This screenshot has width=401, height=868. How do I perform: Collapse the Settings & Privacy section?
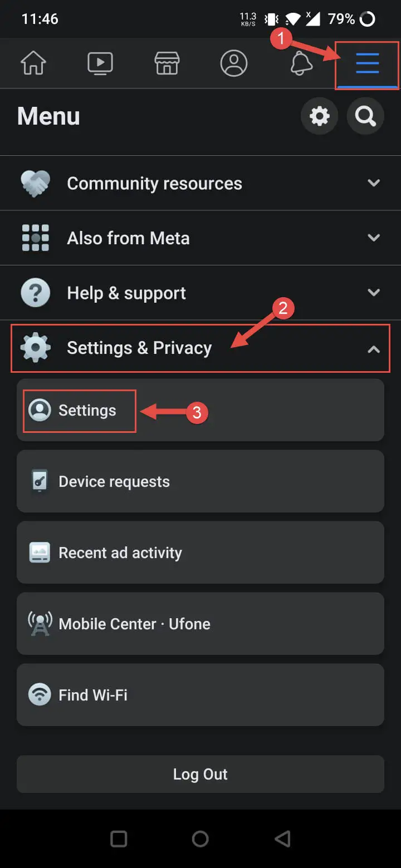tap(200, 348)
